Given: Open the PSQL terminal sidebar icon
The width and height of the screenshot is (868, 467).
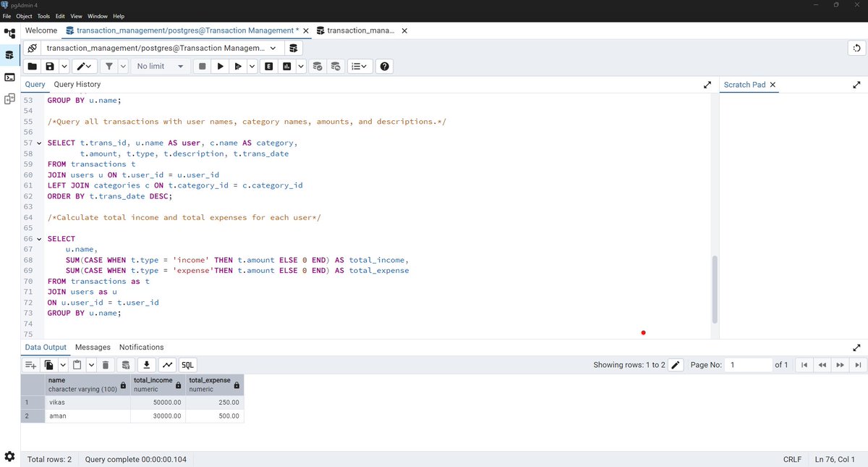Looking at the screenshot, I should [9, 77].
